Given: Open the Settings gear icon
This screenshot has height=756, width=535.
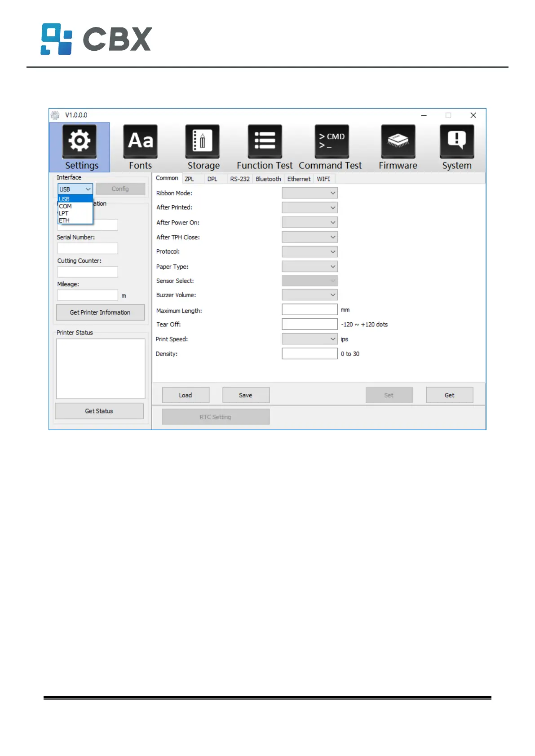Looking at the screenshot, I should pyautogui.click(x=80, y=142).
